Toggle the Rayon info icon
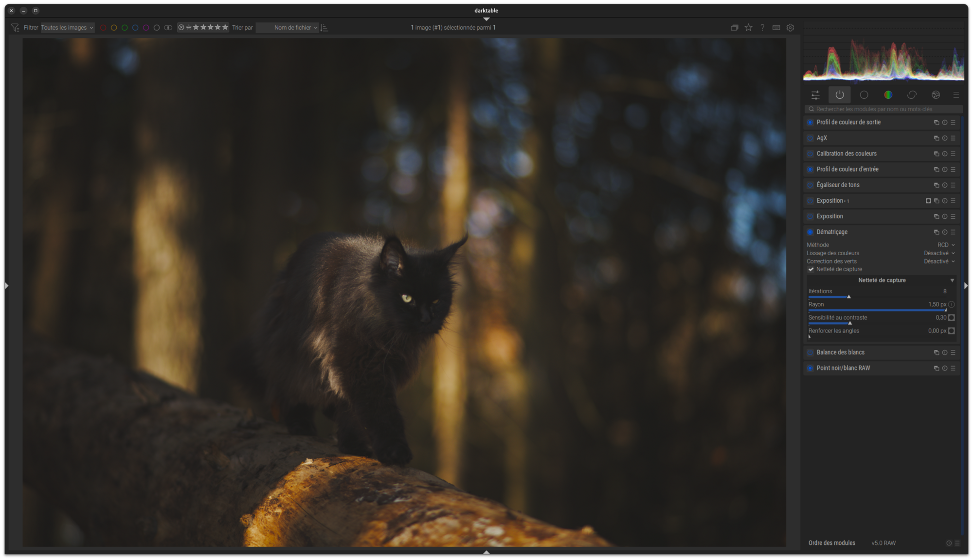This screenshot has height=560, width=973. coord(951,305)
